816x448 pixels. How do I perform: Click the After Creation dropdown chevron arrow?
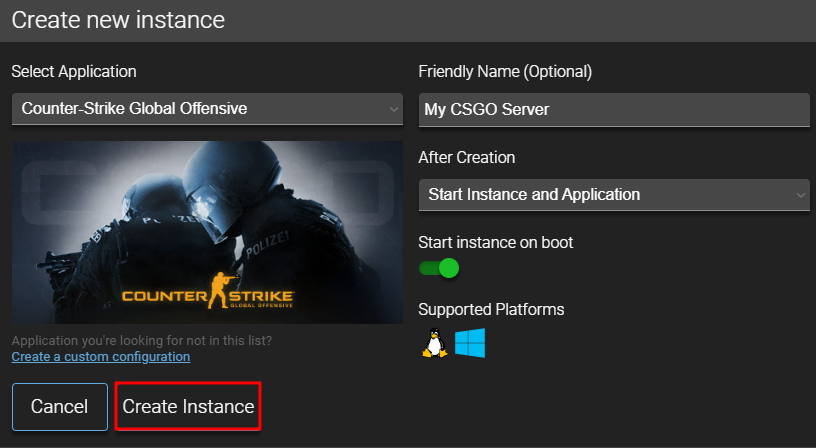tap(800, 195)
